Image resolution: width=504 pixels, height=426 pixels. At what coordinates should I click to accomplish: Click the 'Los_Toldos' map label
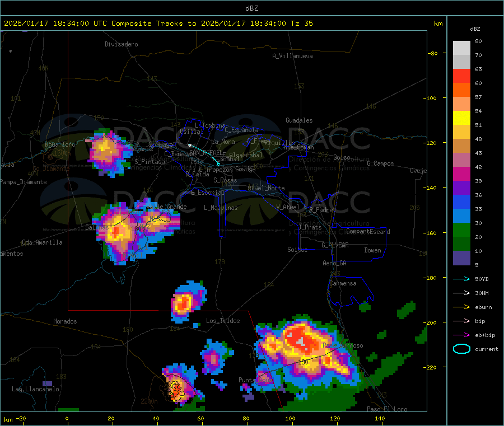223,321
